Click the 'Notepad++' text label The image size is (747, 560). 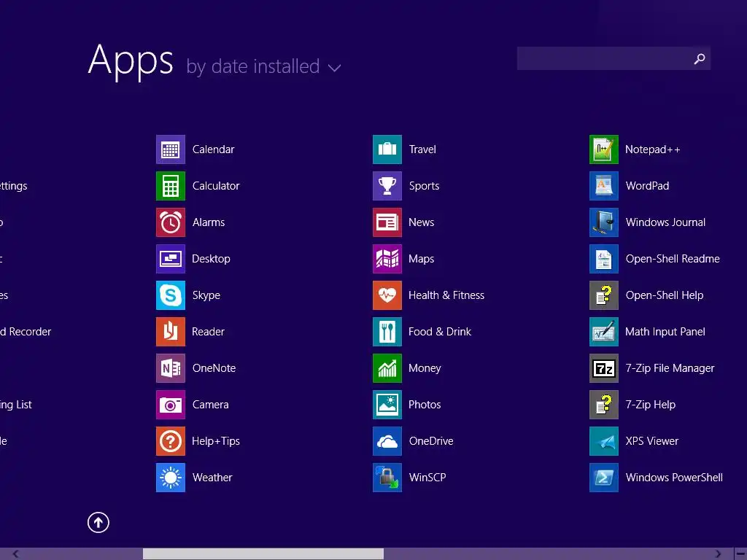point(653,149)
